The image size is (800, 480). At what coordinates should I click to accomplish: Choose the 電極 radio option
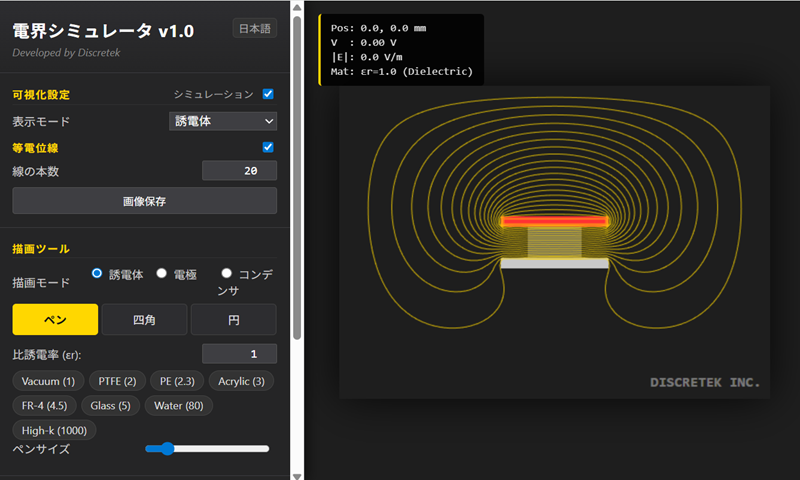(x=162, y=273)
